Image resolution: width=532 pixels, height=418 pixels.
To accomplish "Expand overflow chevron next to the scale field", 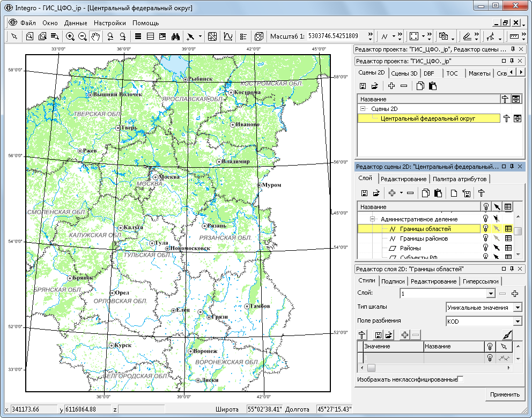I will coord(371,36).
